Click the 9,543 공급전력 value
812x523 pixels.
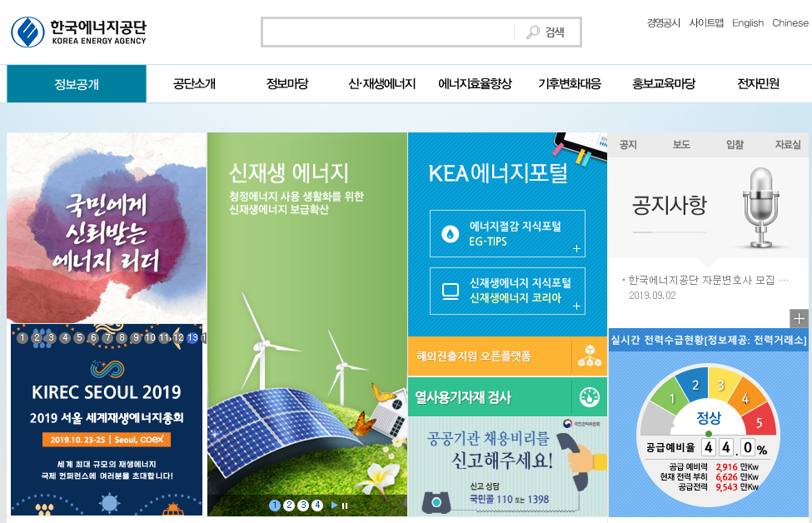point(726,487)
